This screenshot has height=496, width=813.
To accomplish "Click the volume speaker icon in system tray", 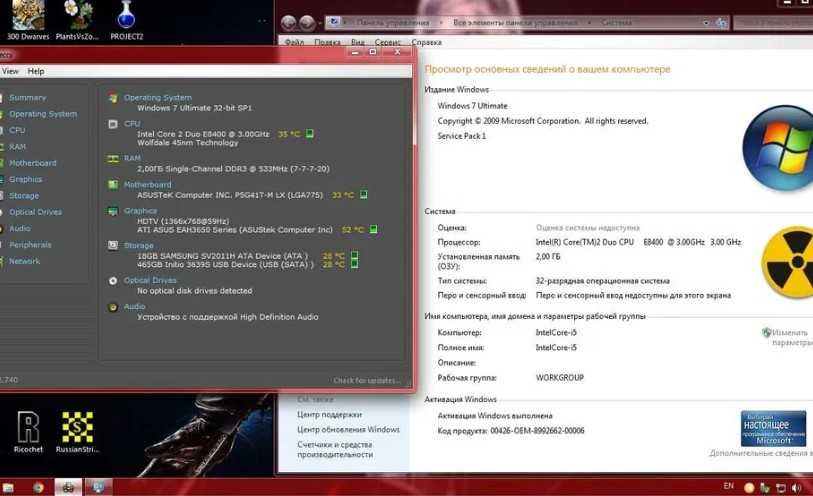I will tap(796, 488).
